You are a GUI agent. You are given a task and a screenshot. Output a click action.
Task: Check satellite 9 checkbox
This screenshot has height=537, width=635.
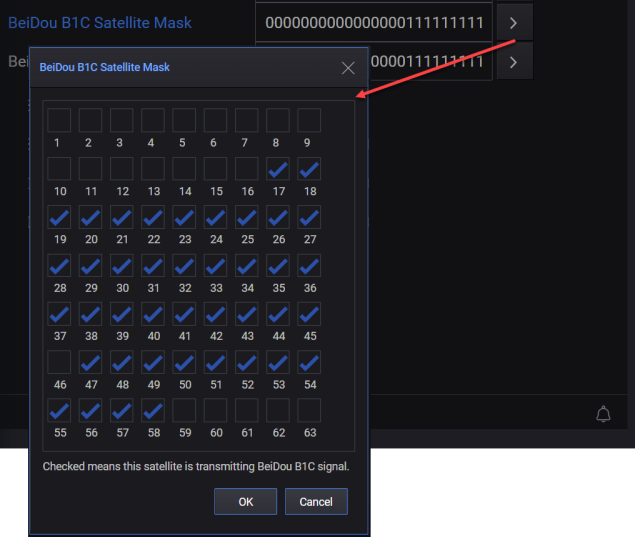pyautogui.click(x=310, y=121)
